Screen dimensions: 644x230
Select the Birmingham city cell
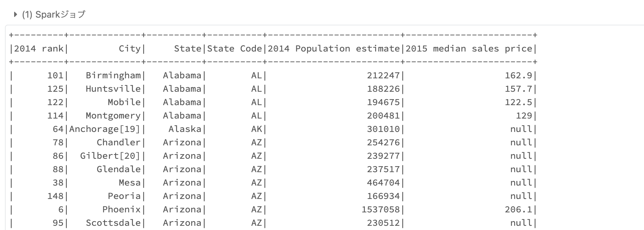113,75
